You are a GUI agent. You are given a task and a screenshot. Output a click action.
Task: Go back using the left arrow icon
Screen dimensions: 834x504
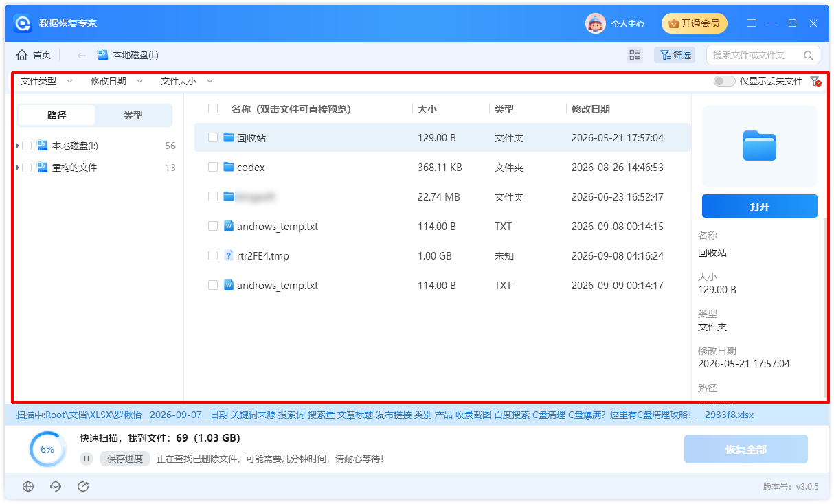[82, 55]
